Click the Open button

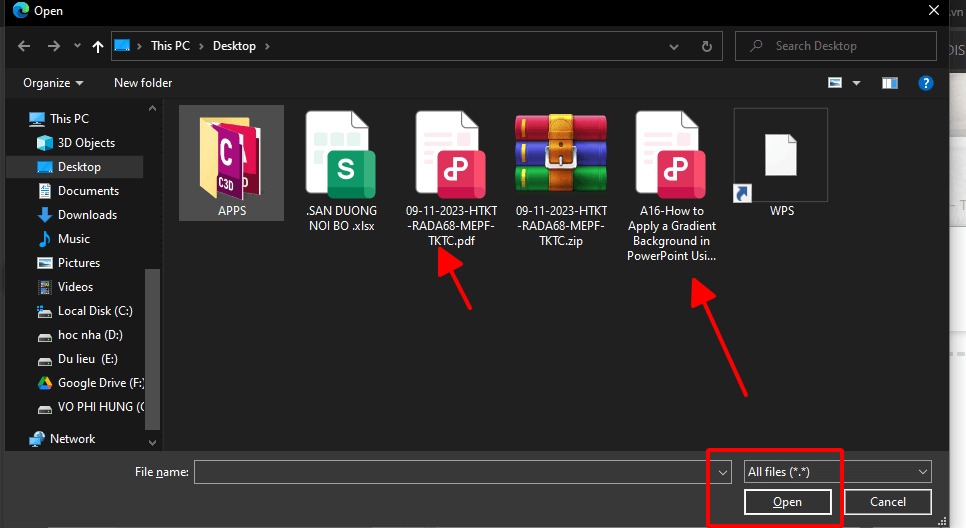[x=787, y=502]
